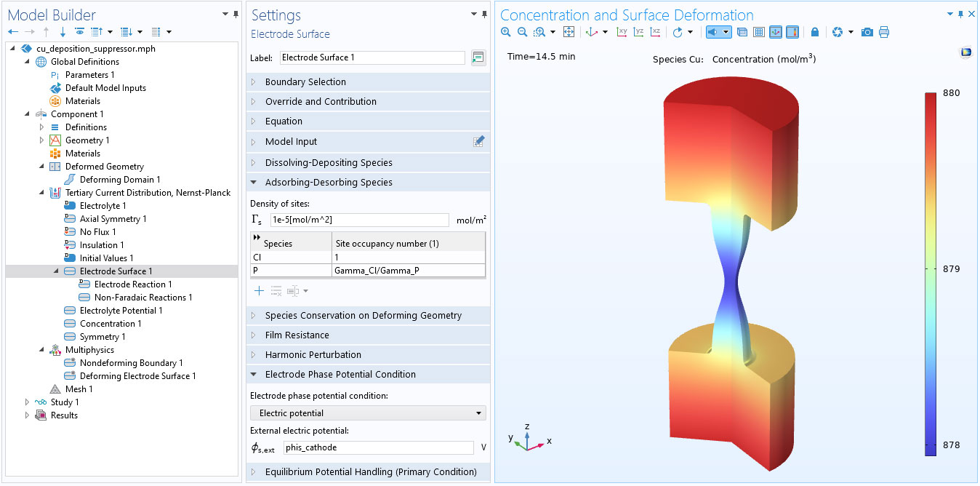
Task: Click the Density of sites input field
Action: coord(359,220)
